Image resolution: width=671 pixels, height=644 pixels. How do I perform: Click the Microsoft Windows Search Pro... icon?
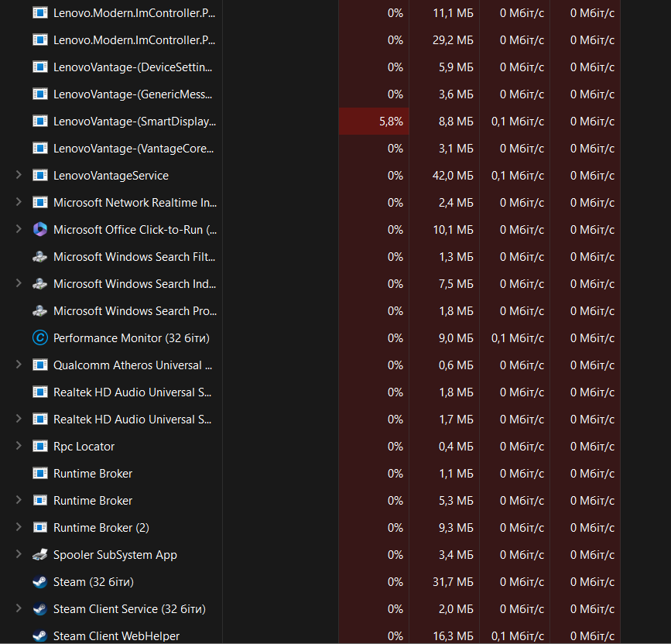coord(39,310)
